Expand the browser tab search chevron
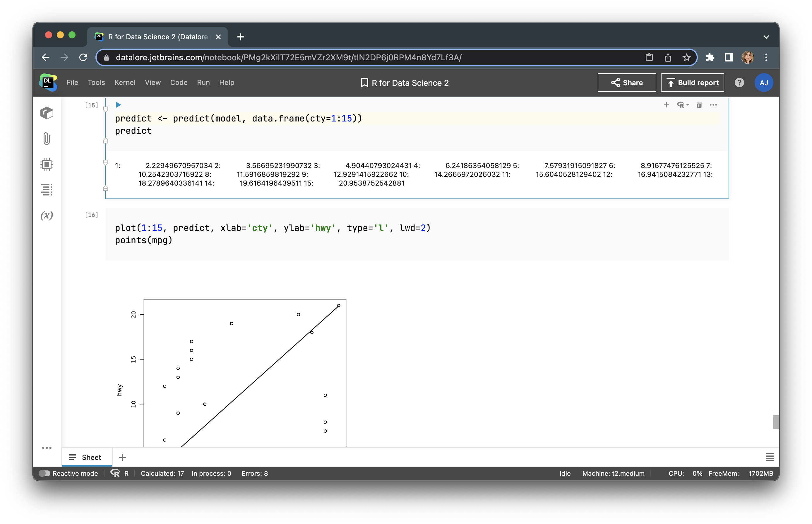Screen dimensions: 812x524 [766, 37]
